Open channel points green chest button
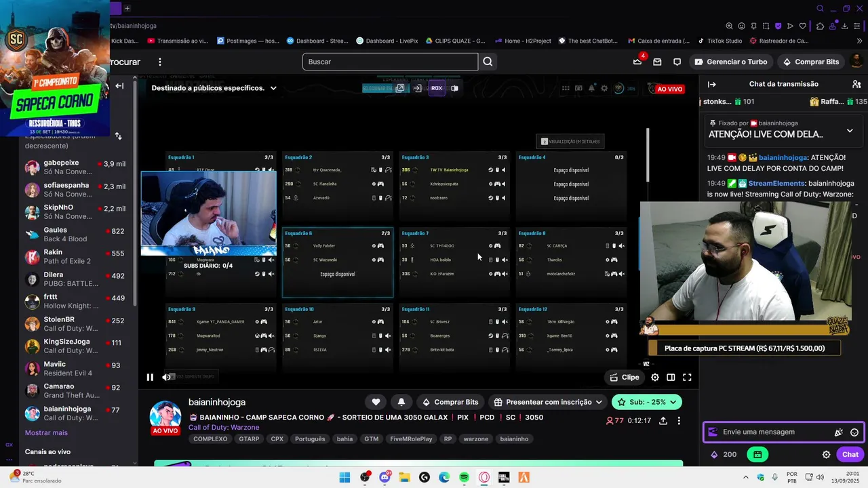The width and height of the screenshot is (868, 488). [757, 455]
